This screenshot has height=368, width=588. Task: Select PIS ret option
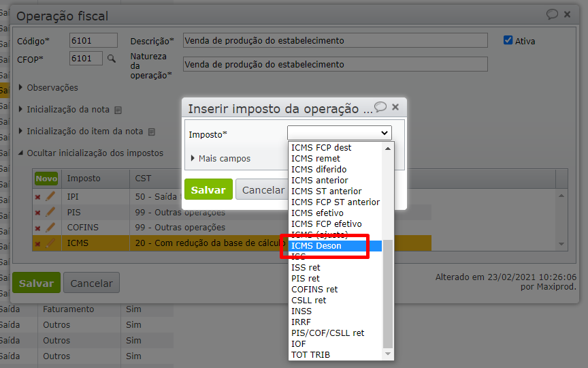tap(336, 278)
